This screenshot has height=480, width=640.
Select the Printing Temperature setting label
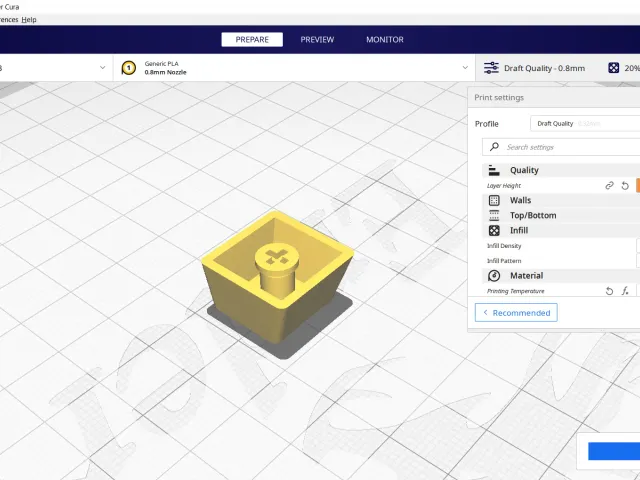pos(516,291)
